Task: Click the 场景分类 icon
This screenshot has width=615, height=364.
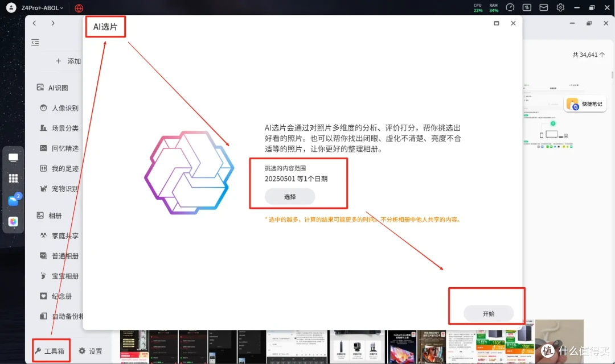Action: pyautogui.click(x=43, y=128)
